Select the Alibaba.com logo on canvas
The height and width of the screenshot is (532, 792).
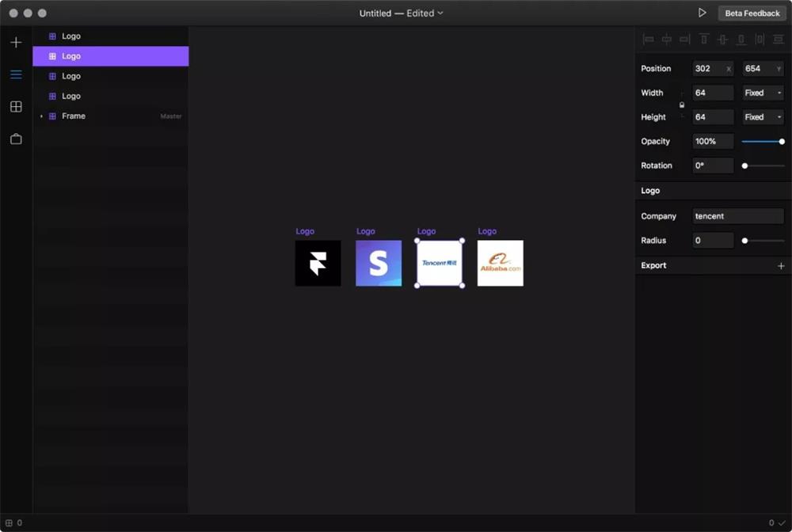pyautogui.click(x=501, y=264)
